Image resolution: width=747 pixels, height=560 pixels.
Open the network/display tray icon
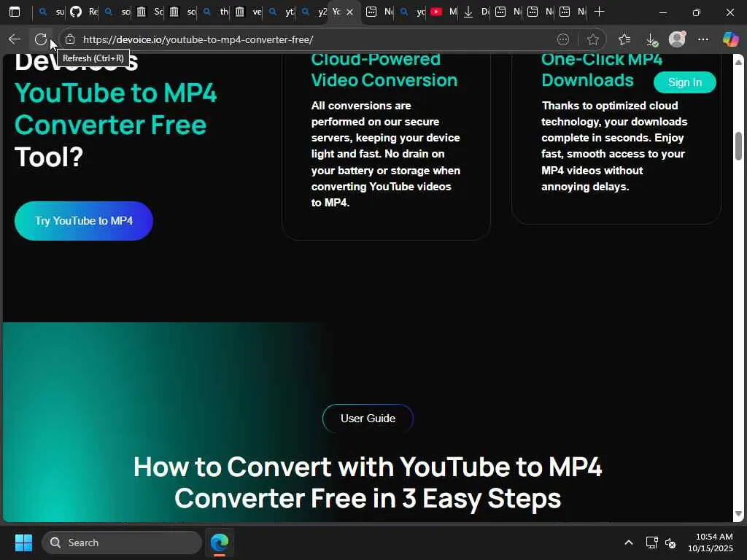tap(651, 542)
